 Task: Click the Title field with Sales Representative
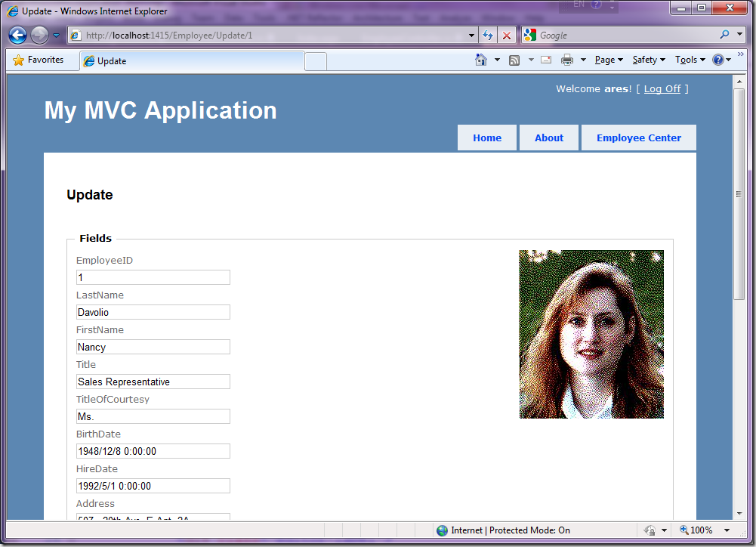click(153, 382)
